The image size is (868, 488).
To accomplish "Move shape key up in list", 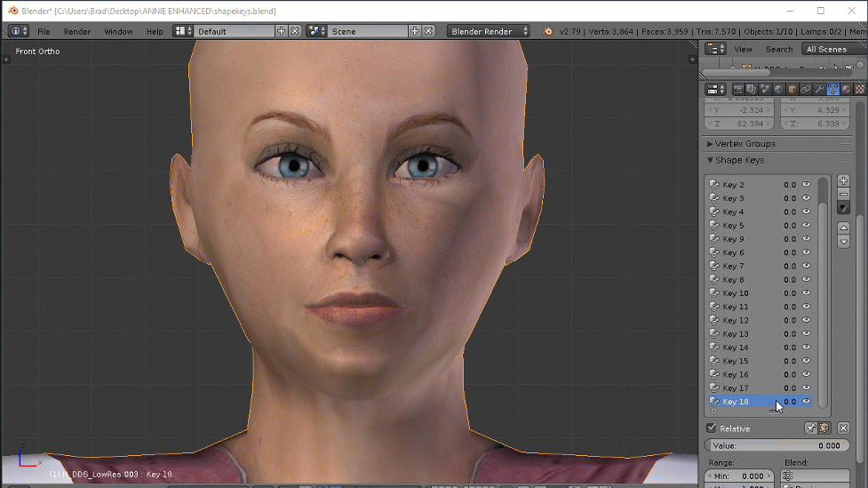I will coord(843,228).
